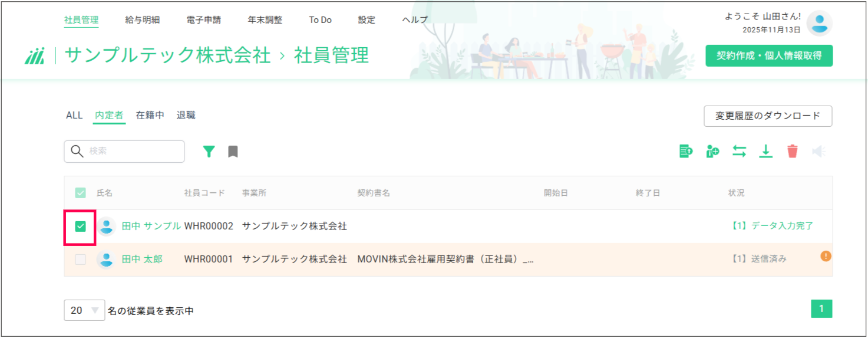The image size is (868, 338).
Task: Switch to the 退職 tab
Action: 186,116
